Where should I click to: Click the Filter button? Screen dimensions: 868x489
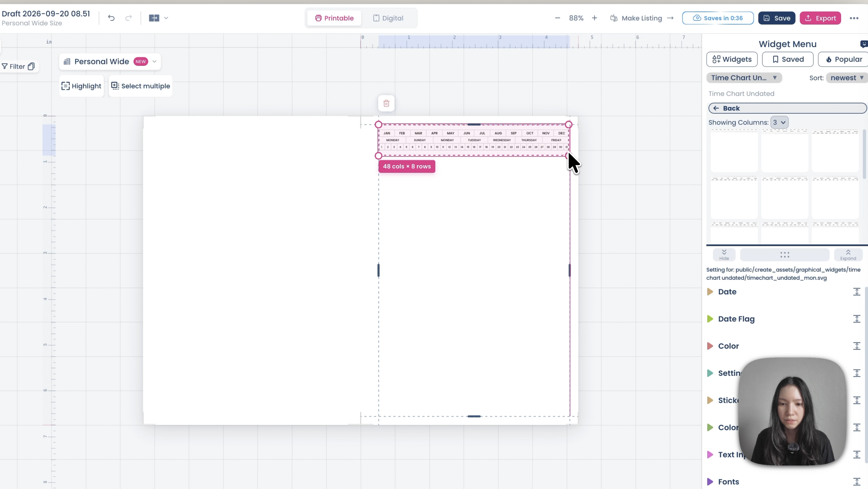(x=13, y=66)
